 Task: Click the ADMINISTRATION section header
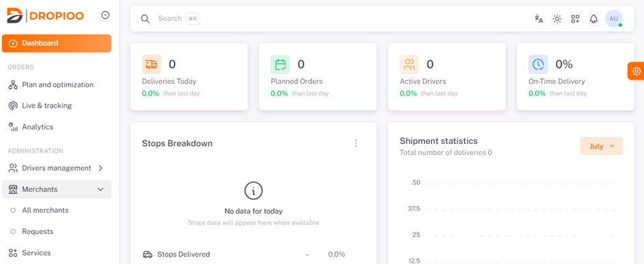[x=35, y=151]
